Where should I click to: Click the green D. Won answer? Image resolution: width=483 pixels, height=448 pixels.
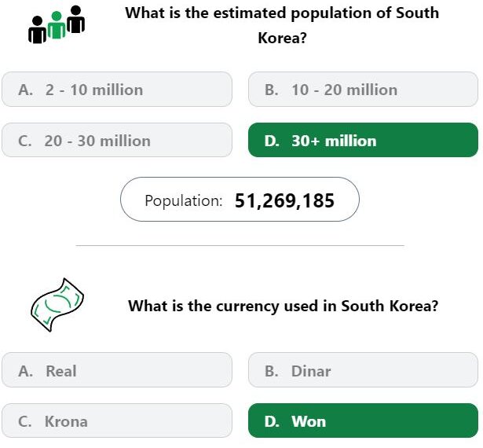pyautogui.click(x=363, y=420)
